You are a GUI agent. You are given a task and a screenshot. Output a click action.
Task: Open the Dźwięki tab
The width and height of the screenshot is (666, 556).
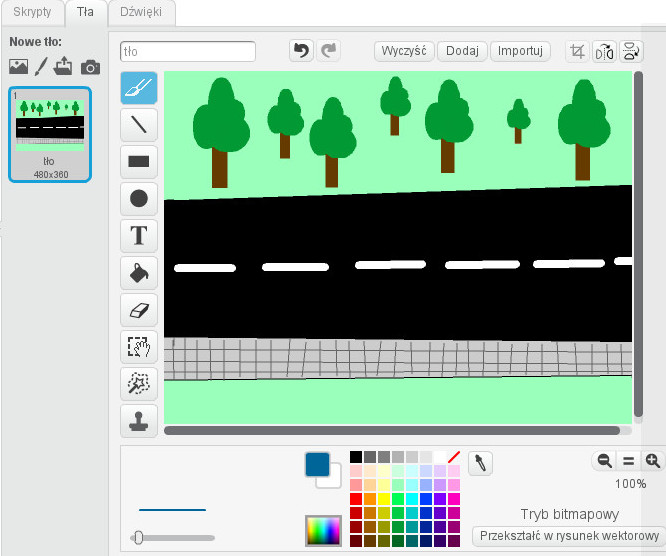point(141,12)
